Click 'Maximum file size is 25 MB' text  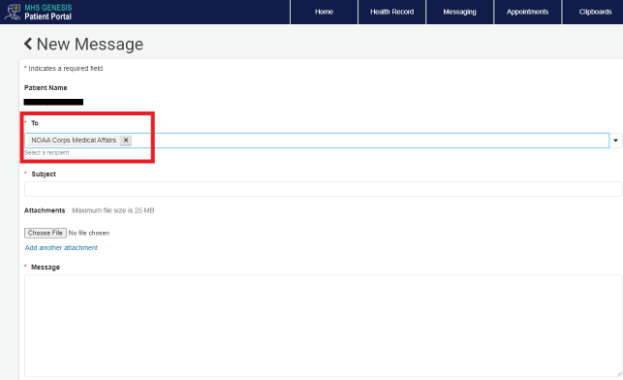pyautogui.click(x=113, y=210)
